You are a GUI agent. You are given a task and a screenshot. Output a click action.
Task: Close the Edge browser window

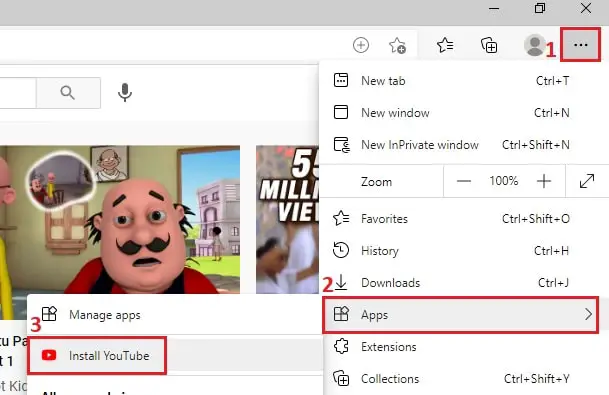586,9
